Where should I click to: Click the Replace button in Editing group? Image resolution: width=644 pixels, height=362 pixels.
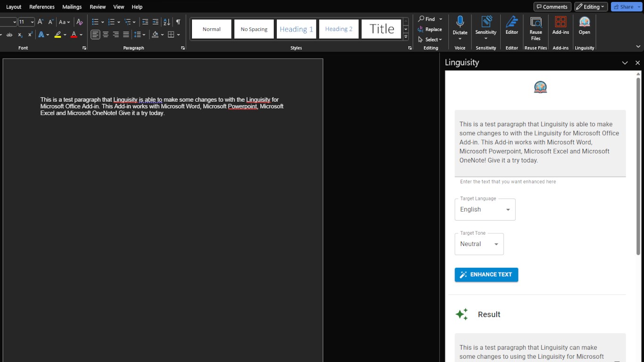point(430,29)
